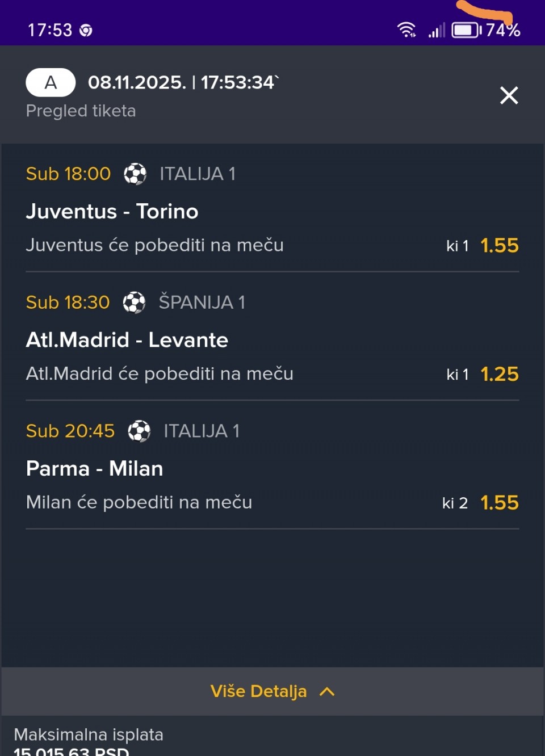The height and width of the screenshot is (756, 545).
Task: Tap soccer ball icon for Parma match
Action: coord(139,431)
